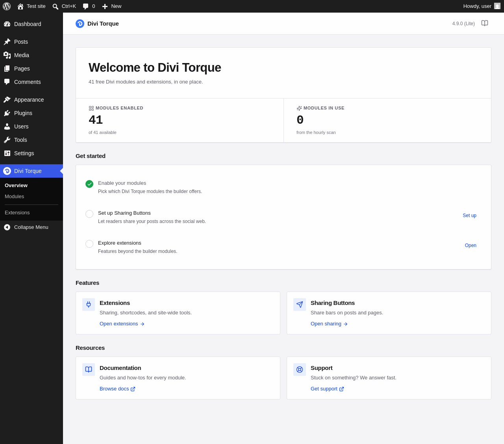
Task: Click the Support lifebuoy icon
Action: tap(300, 370)
